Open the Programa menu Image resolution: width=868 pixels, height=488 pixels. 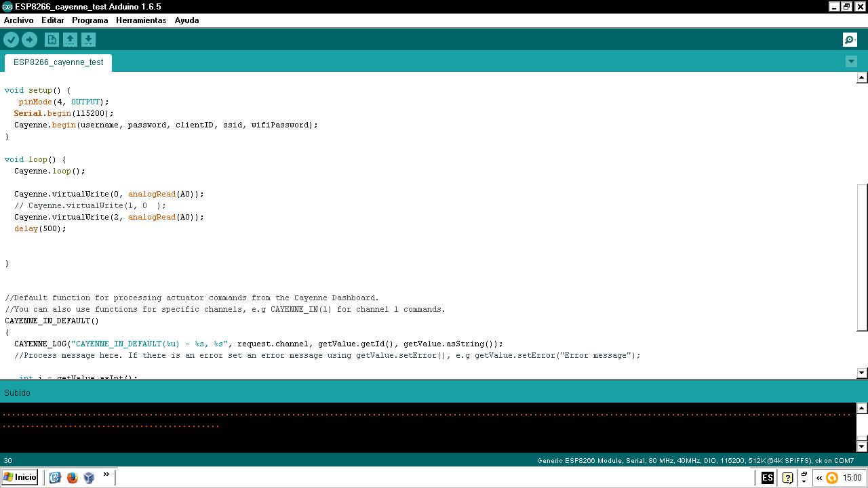[x=90, y=20]
